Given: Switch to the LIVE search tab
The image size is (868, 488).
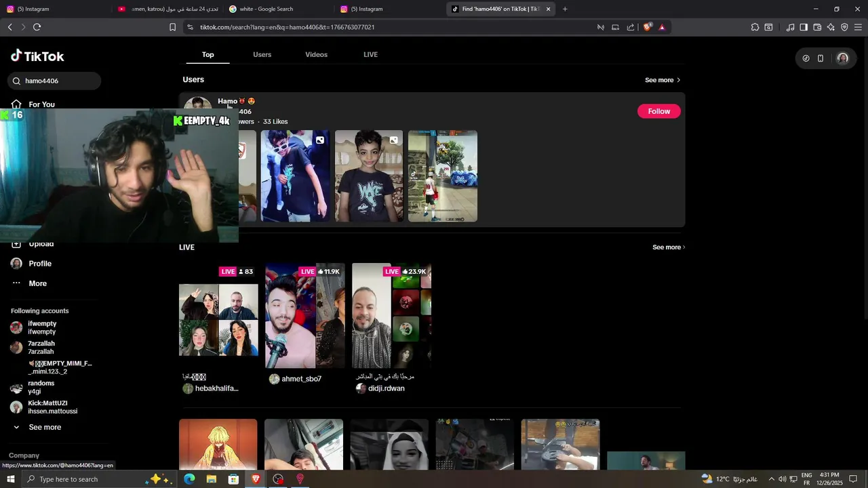Looking at the screenshot, I should pos(370,54).
